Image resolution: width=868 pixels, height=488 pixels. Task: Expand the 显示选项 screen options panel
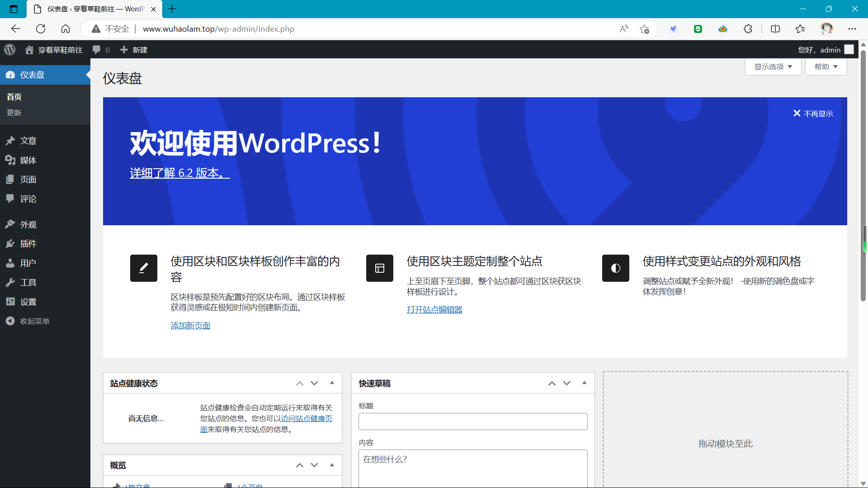click(x=773, y=67)
